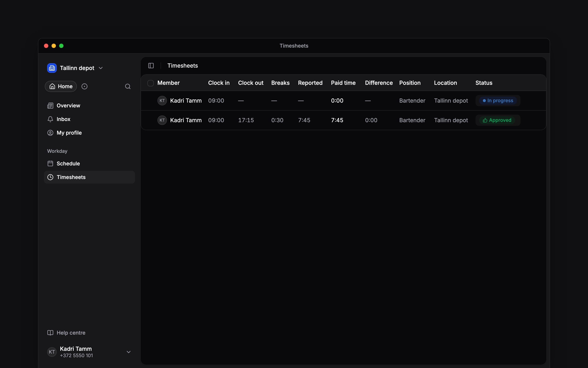Click the Member column header
Image resolution: width=588 pixels, height=368 pixels.
[168, 83]
